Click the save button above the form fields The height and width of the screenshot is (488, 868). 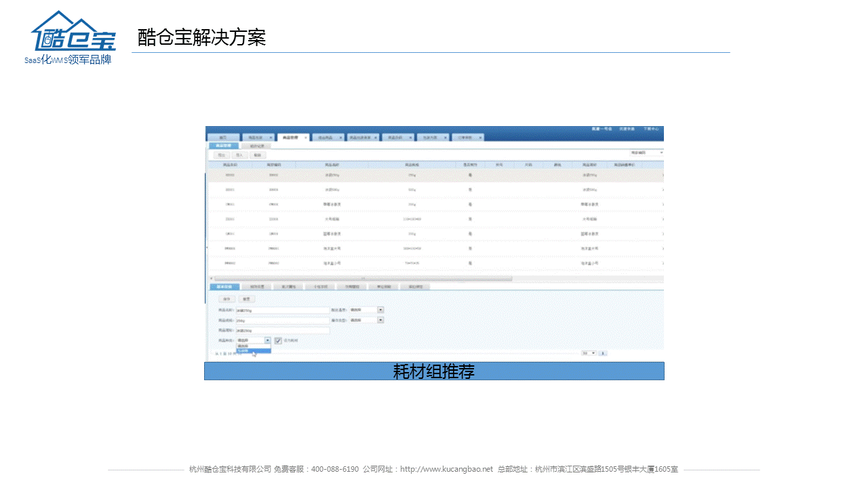[x=226, y=299]
